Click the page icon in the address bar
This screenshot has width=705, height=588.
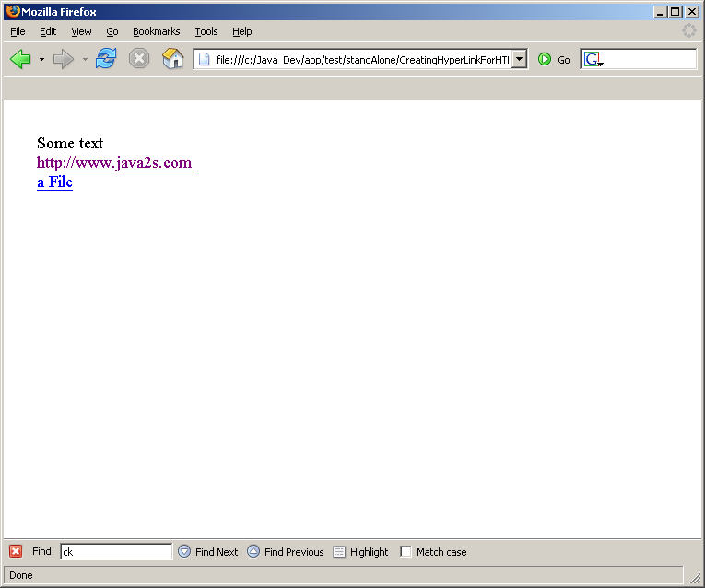coord(204,59)
